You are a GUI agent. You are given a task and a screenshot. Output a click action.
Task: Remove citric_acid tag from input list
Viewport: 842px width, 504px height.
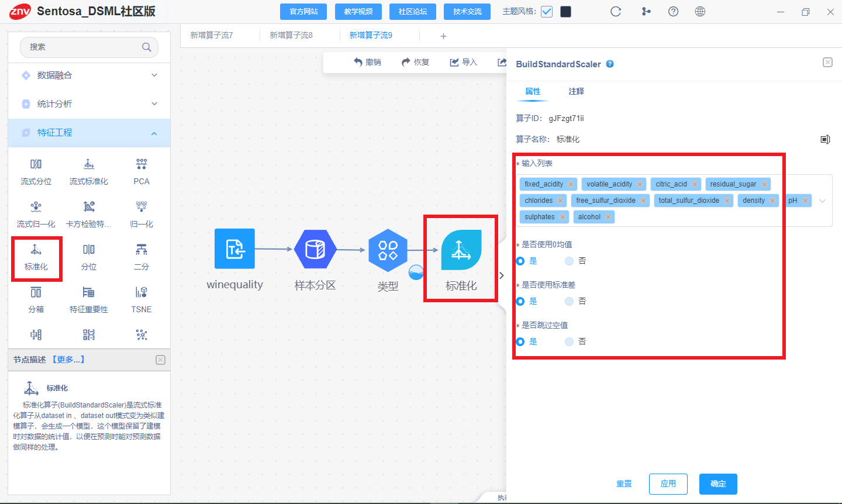(x=695, y=184)
